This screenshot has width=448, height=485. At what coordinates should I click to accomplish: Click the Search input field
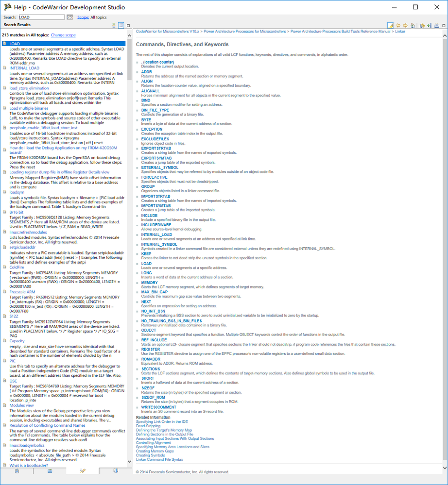pos(42,17)
